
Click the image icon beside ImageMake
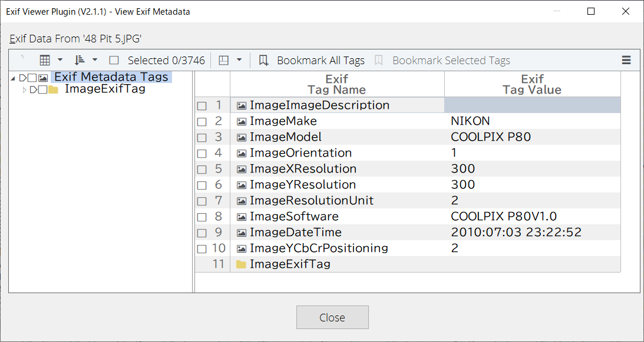242,121
